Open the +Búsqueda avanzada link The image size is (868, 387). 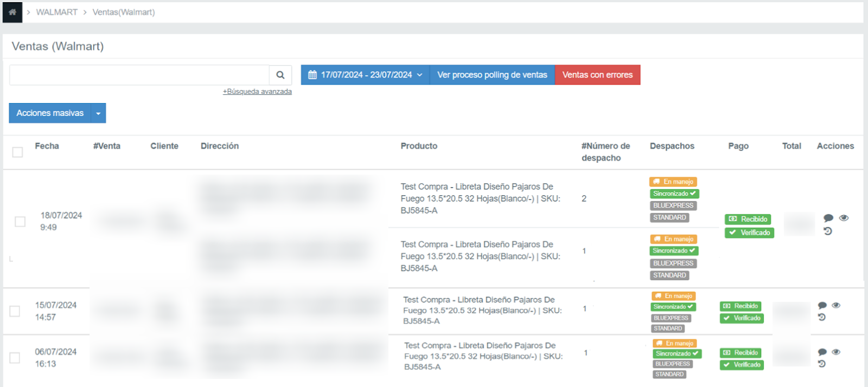pos(257,92)
